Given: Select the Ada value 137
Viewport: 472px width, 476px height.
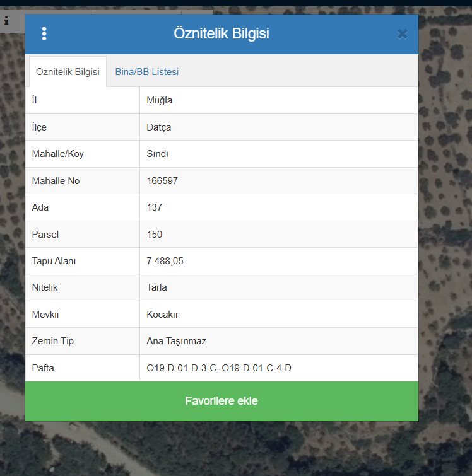Looking at the screenshot, I should point(155,207).
